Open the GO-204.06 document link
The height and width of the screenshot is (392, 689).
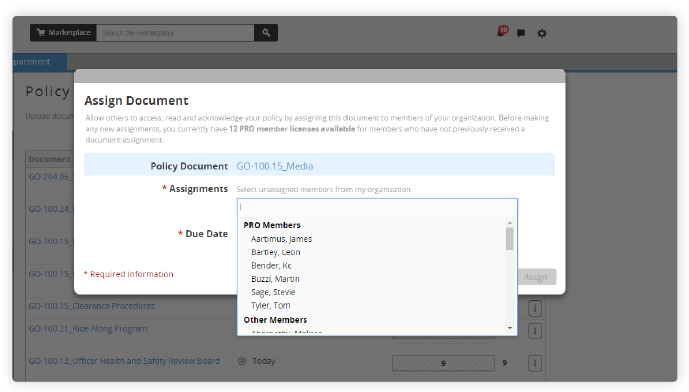point(51,177)
